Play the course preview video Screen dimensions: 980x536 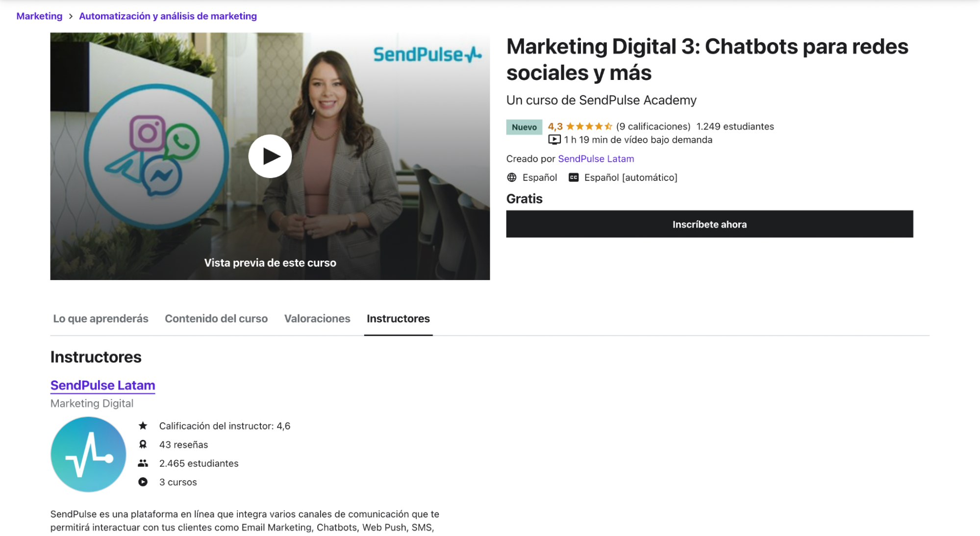pyautogui.click(x=270, y=156)
